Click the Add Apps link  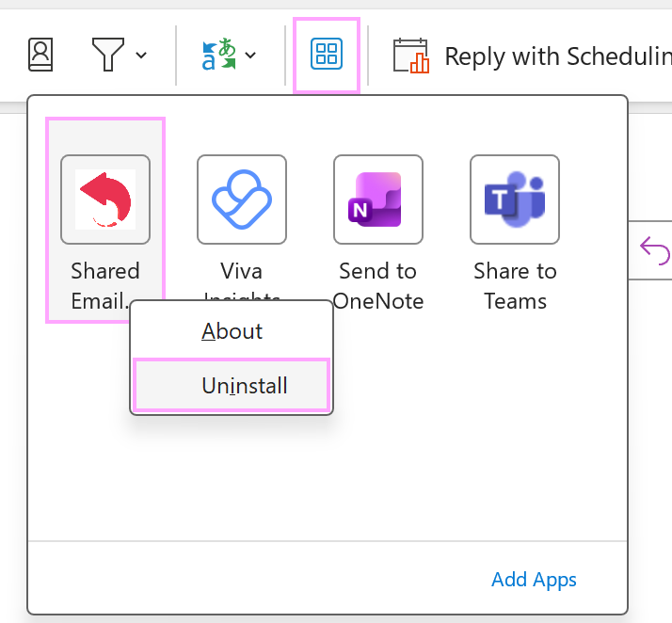[534, 580]
